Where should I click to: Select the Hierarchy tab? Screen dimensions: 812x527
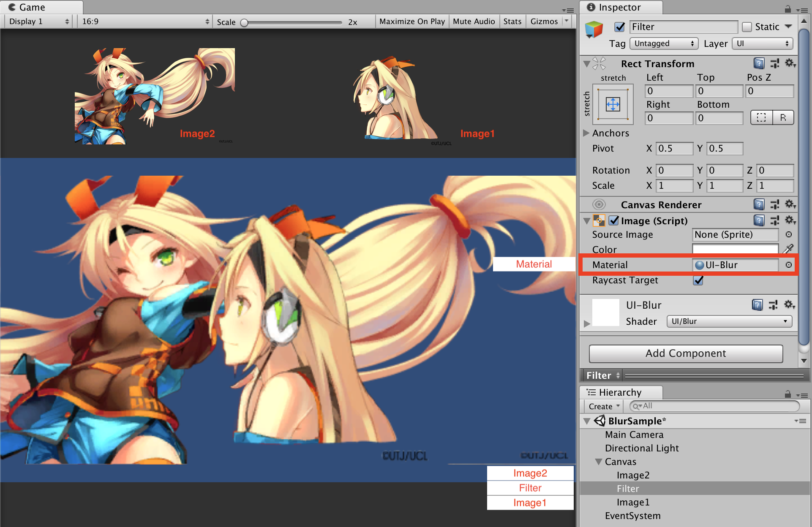click(619, 392)
